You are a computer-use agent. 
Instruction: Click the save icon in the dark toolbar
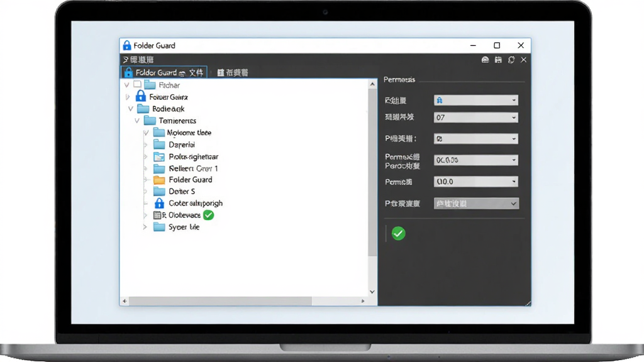tap(498, 60)
